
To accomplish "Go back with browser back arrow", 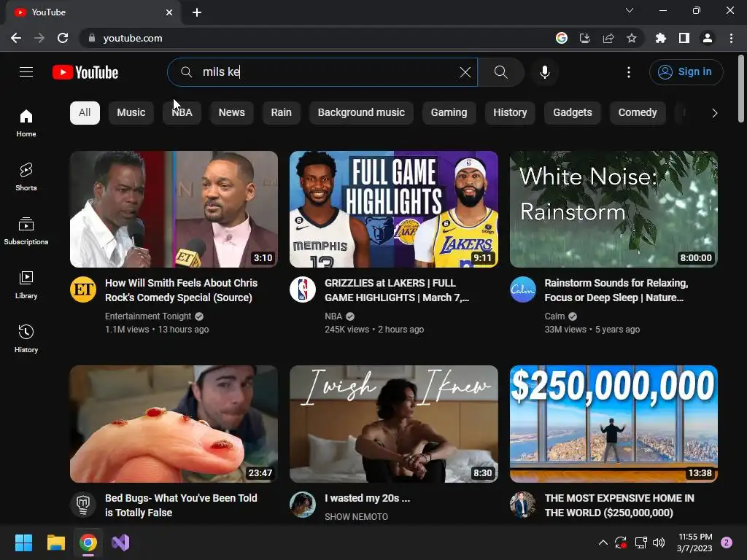I will 16,38.
